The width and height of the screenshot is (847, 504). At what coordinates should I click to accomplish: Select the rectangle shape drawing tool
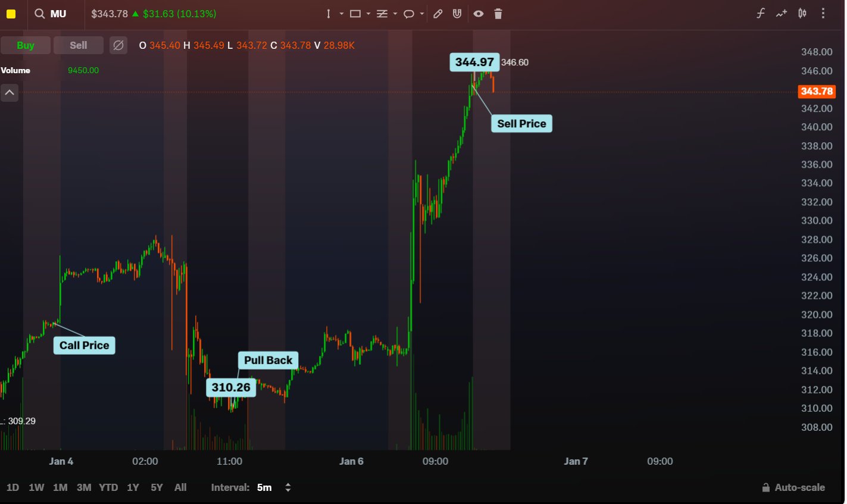tap(355, 14)
